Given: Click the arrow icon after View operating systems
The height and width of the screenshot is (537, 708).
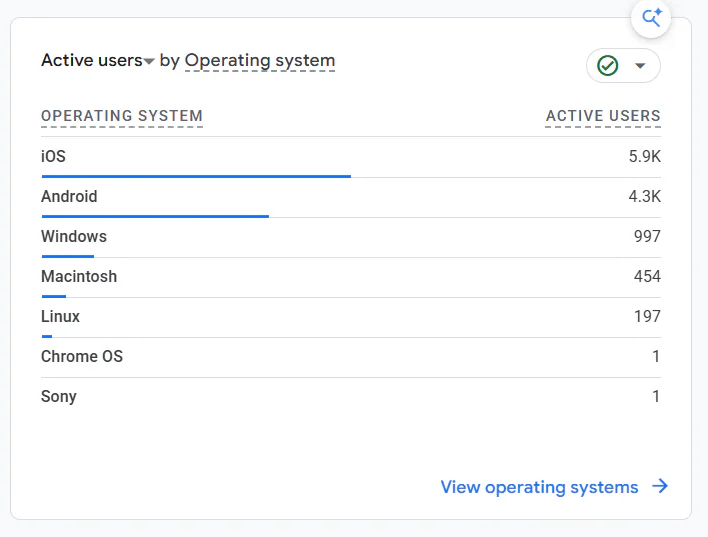Looking at the screenshot, I should pyautogui.click(x=660, y=486).
